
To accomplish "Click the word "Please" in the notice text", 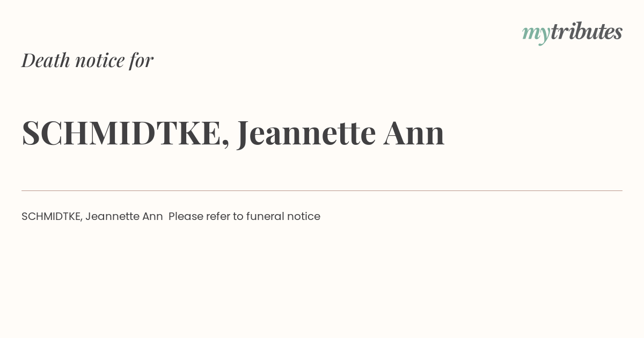I will (x=186, y=216).
